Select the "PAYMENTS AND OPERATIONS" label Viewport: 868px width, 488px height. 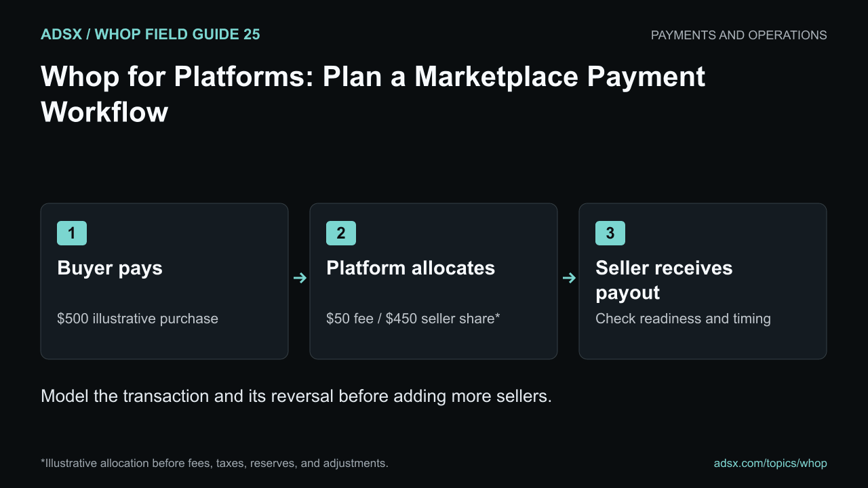(x=739, y=35)
